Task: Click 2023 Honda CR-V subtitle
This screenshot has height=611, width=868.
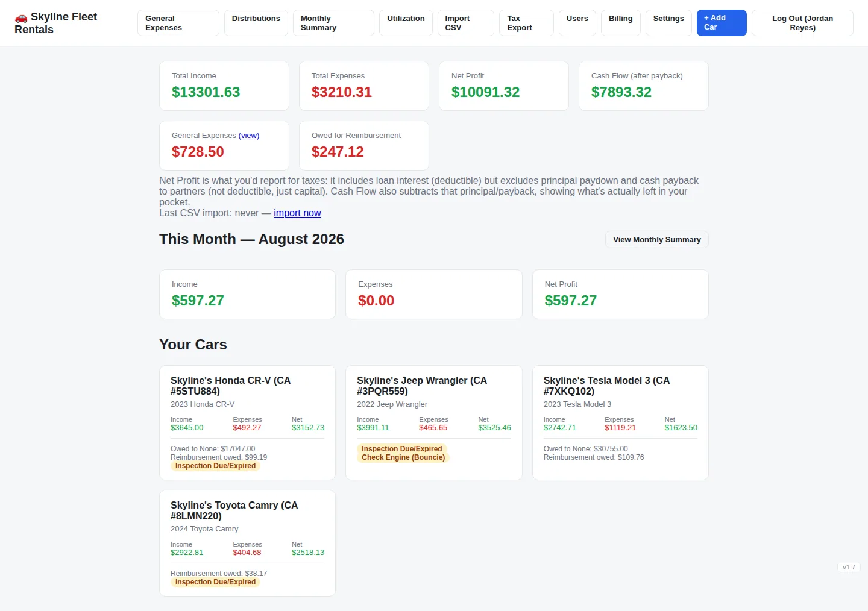Action: 203,404
